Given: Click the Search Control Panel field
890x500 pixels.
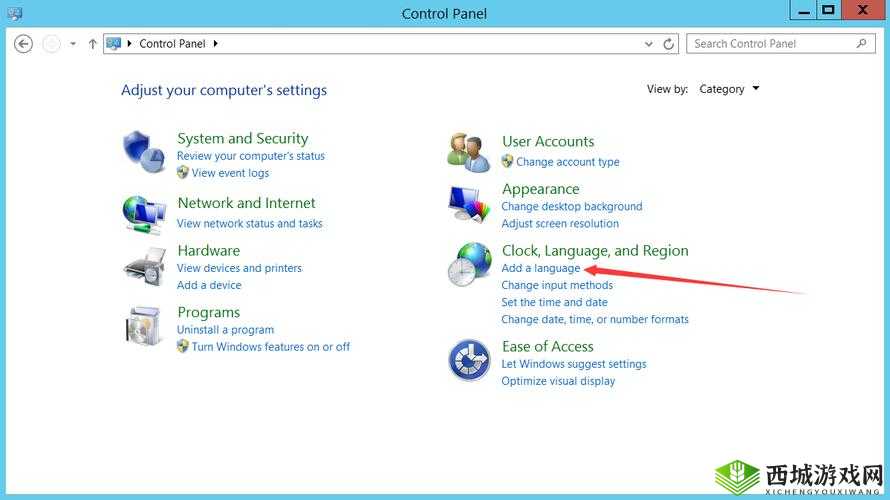Looking at the screenshot, I should click(x=770, y=44).
